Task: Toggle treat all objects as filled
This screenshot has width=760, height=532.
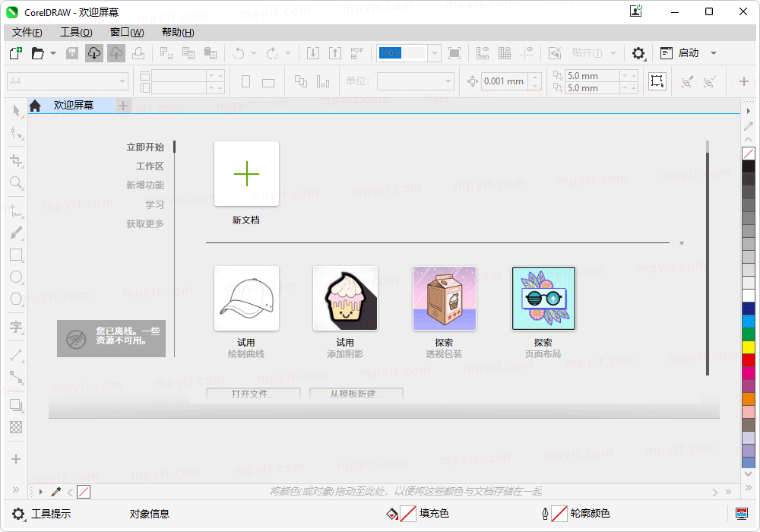Action: coord(657,81)
